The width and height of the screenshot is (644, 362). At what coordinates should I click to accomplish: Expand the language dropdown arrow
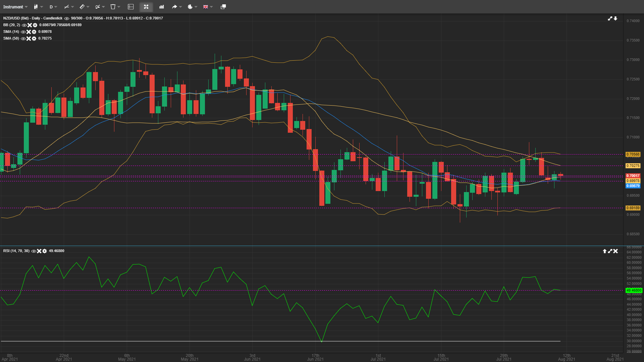[x=211, y=7]
